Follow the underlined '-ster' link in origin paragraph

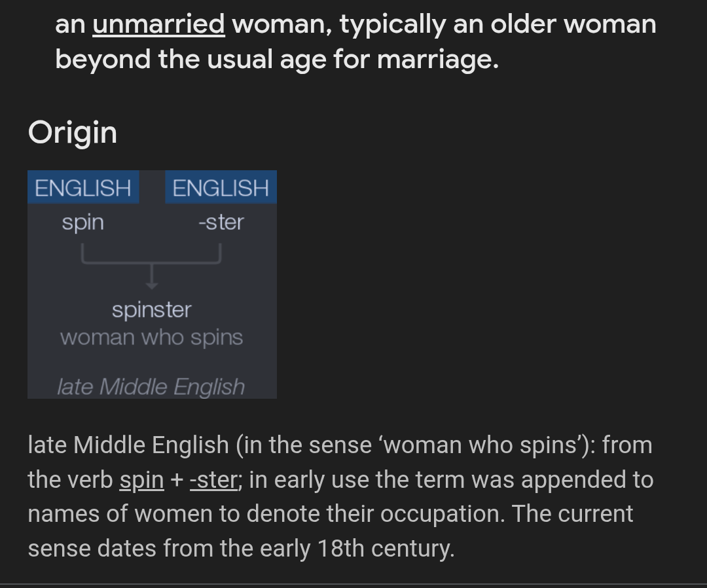[x=213, y=480]
